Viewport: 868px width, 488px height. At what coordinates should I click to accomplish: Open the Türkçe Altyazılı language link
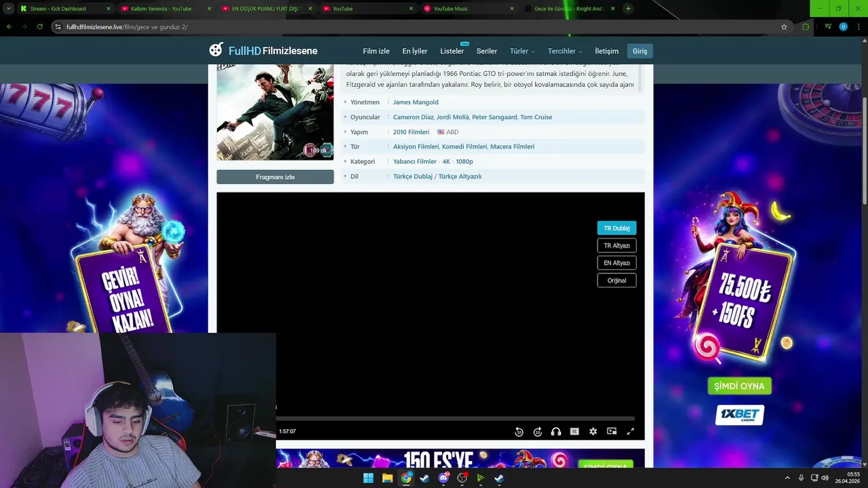[x=460, y=177]
